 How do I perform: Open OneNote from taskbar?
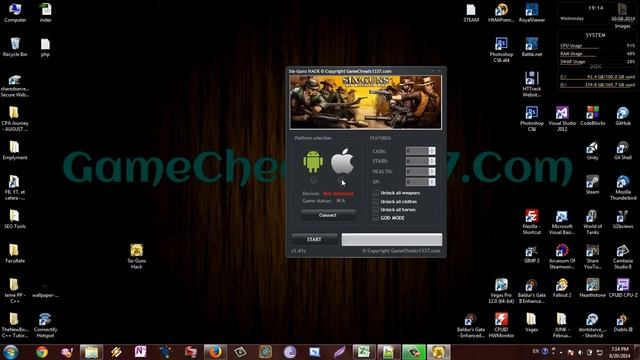click(140, 352)
